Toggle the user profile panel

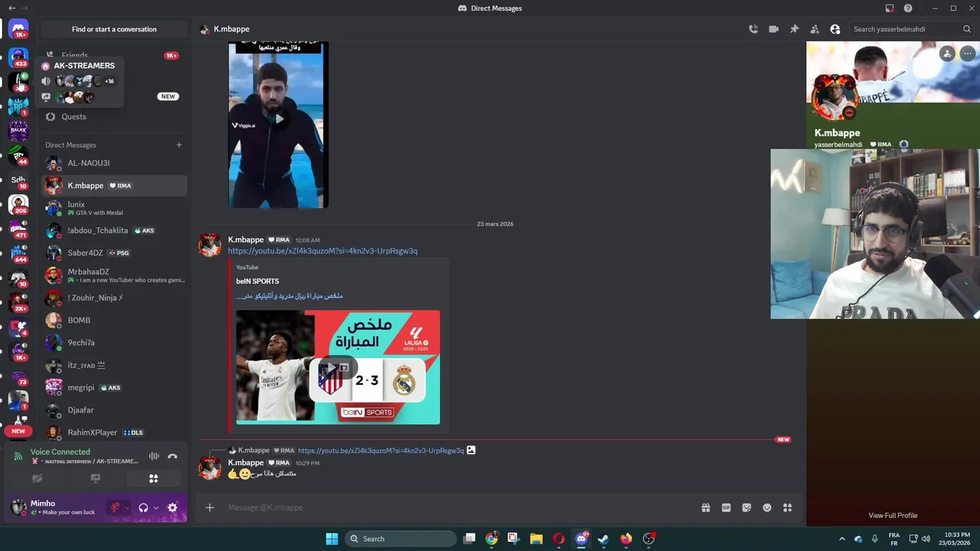point(835,29)
